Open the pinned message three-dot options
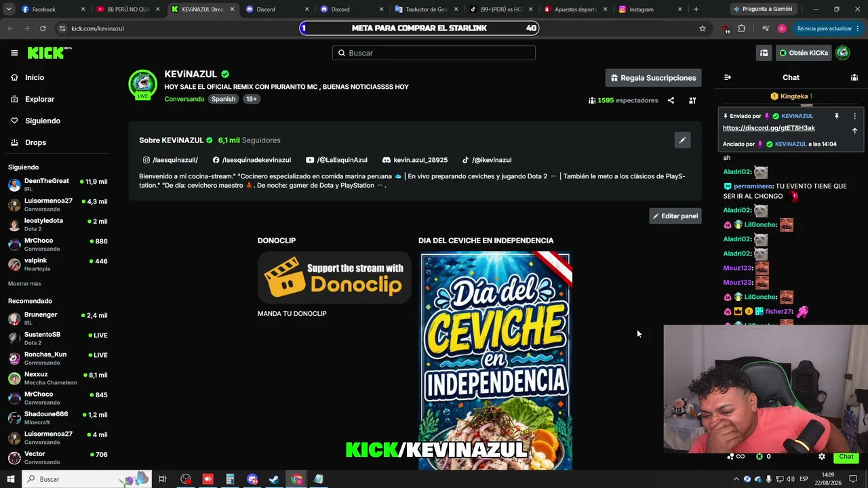 point(854,116)
